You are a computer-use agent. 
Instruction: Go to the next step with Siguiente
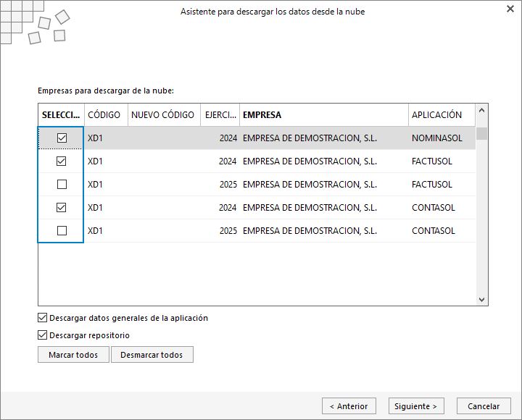[416, 406]
